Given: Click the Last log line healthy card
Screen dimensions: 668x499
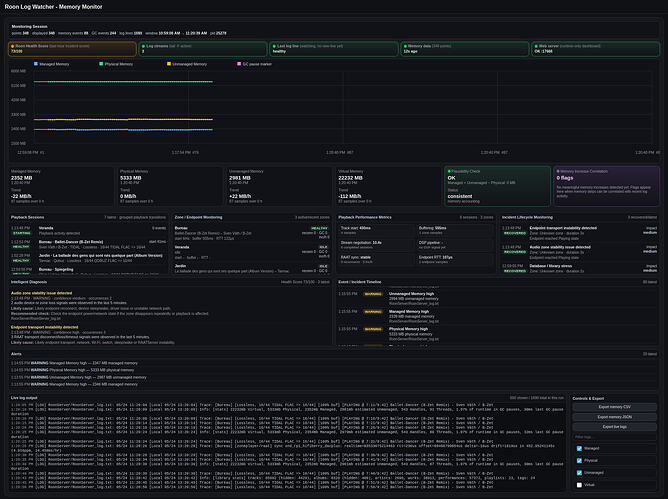Looking at the screenshot, I should point(334,49).
